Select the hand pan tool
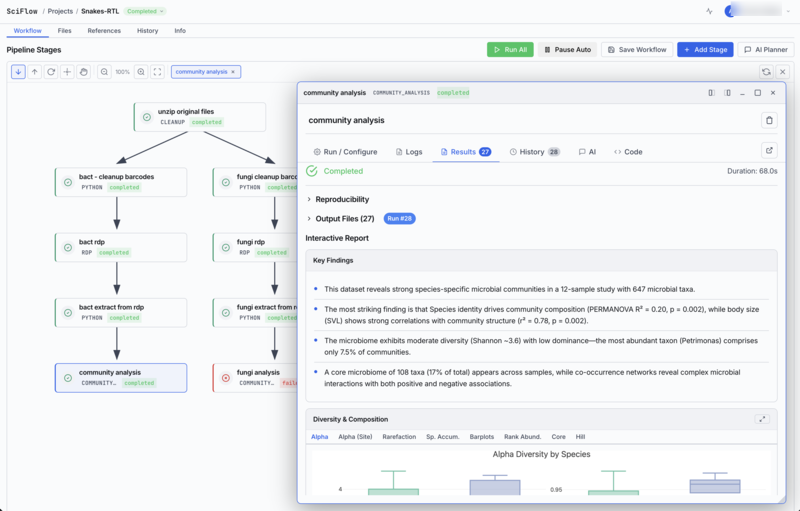This screenshot has width=800, height=511. click(84, 72)
